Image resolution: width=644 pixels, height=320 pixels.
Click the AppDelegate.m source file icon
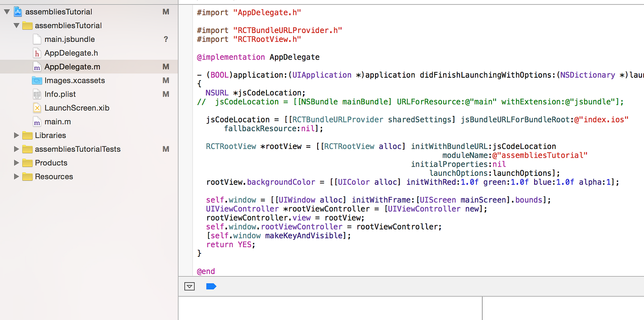point(37,67)
